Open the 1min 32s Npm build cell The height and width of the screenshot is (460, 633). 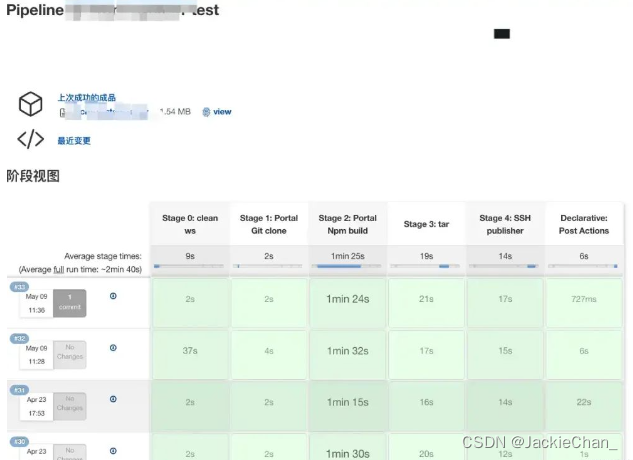tap(348, 355)
